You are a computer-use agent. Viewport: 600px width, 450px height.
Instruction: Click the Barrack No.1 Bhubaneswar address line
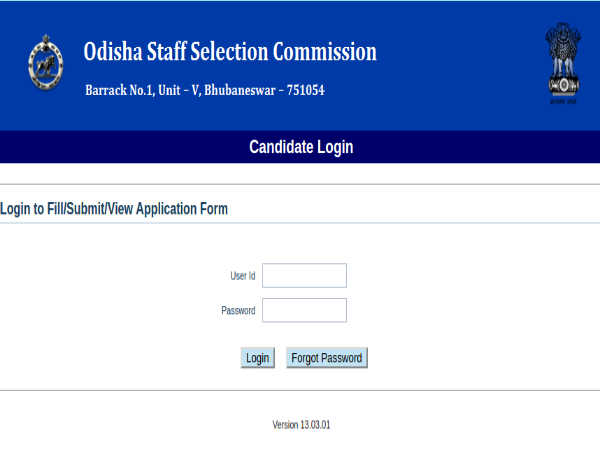coord(205,90)
